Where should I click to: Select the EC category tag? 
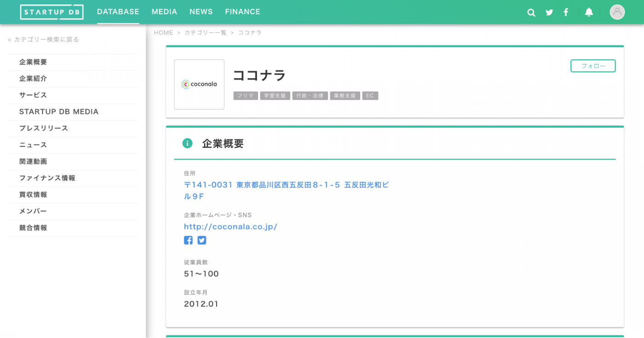coord(370,96)
